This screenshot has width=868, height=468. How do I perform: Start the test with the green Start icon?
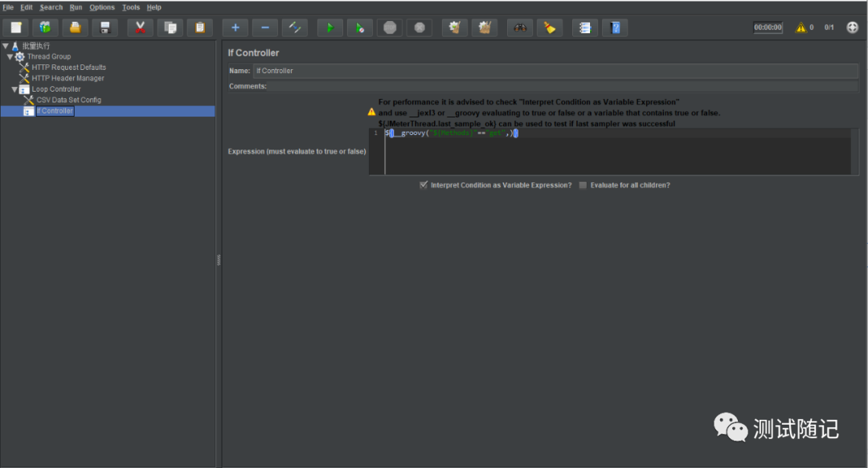(330, 27)
